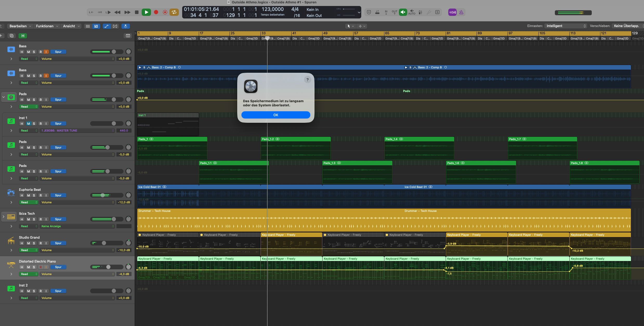Toggle the Flex view icon
Screen dimensions: 644x326
[115, 26]
